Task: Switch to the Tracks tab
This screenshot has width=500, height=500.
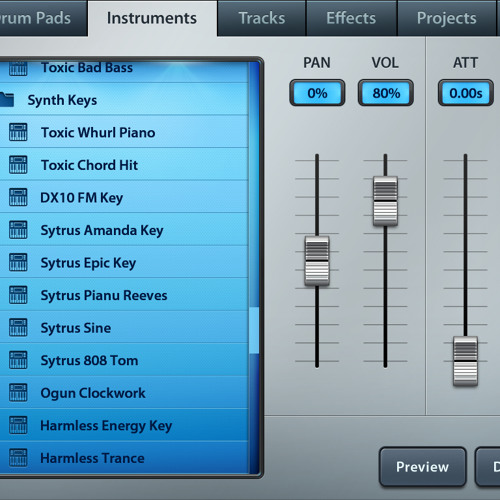Action: tap(262, 18)
